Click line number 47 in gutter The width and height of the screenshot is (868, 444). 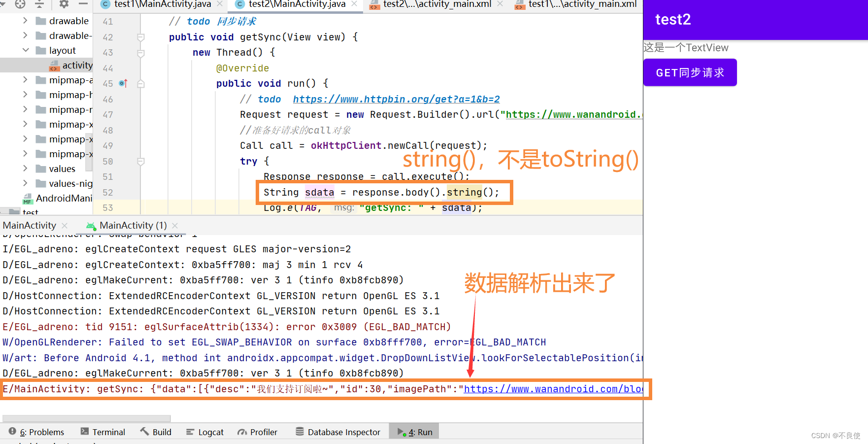coord(108,115)
